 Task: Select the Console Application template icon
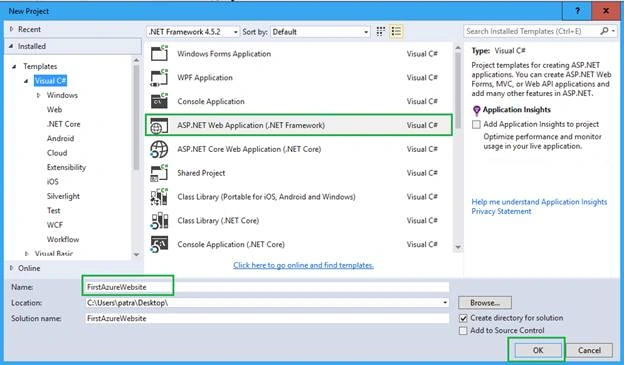click(159, 101)
